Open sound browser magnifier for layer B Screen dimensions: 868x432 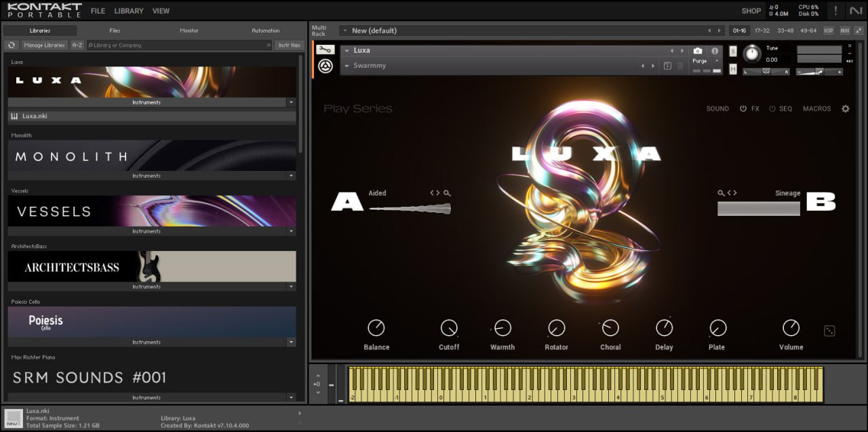[722, 193]
